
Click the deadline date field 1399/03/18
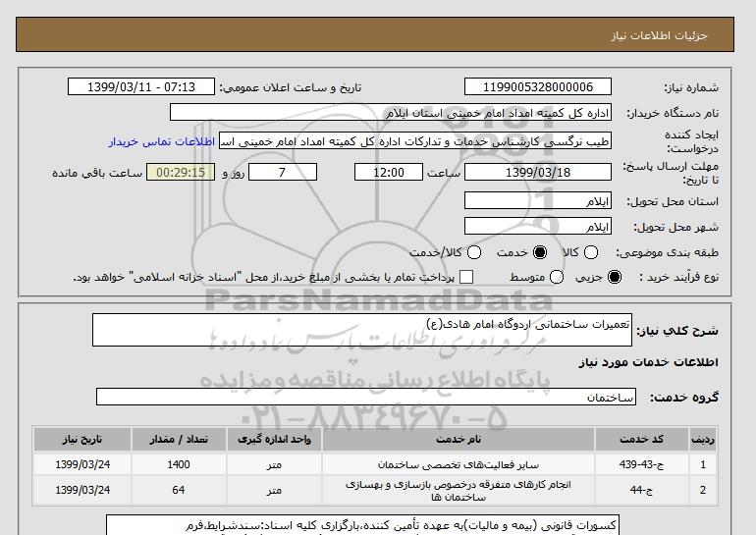(x=538, y=172)
